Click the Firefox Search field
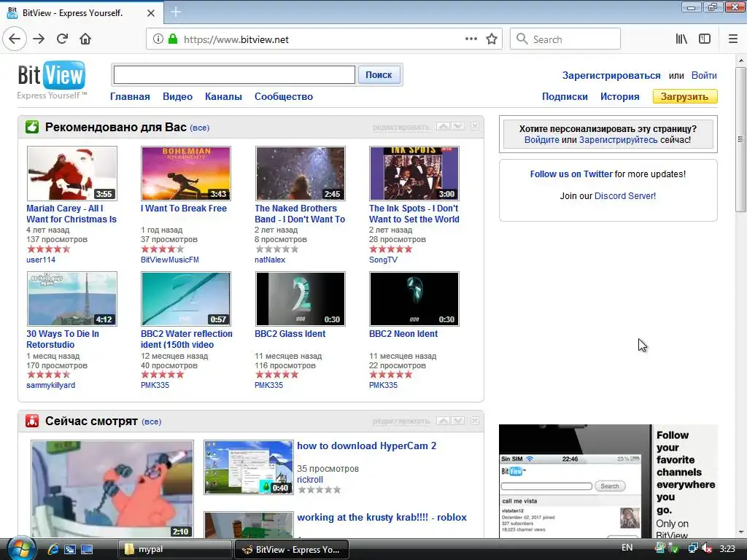 click(565, 39)
